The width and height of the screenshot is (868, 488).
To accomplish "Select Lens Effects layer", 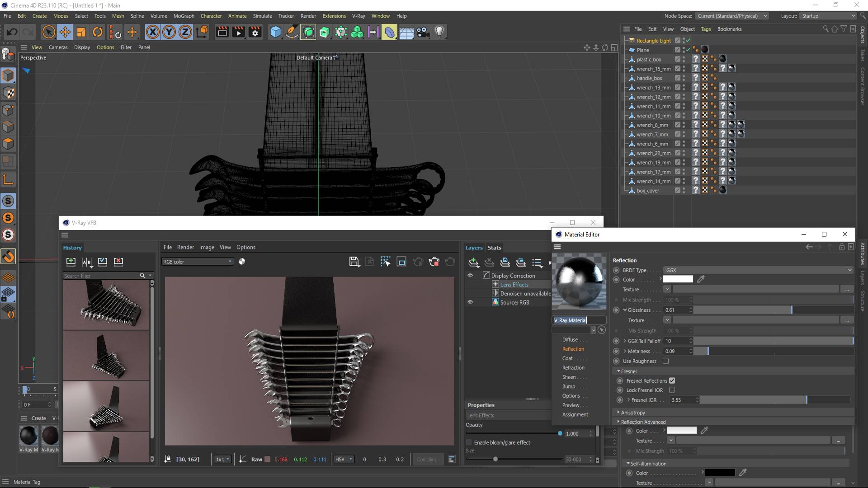I will click(514, 285).
